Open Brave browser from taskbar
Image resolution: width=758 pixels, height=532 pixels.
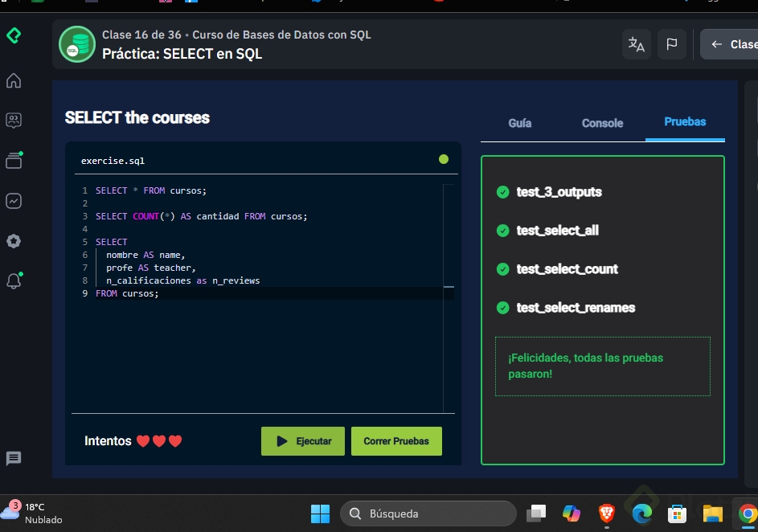pos(607,514)
